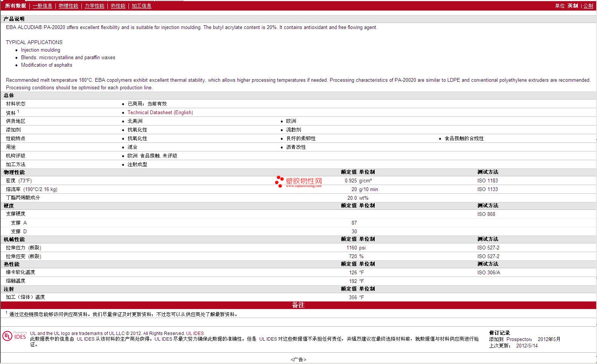Click the 已商用：当前有效 status entry
The width and height of the screenshot is (597, 364).
coord(147,104)
